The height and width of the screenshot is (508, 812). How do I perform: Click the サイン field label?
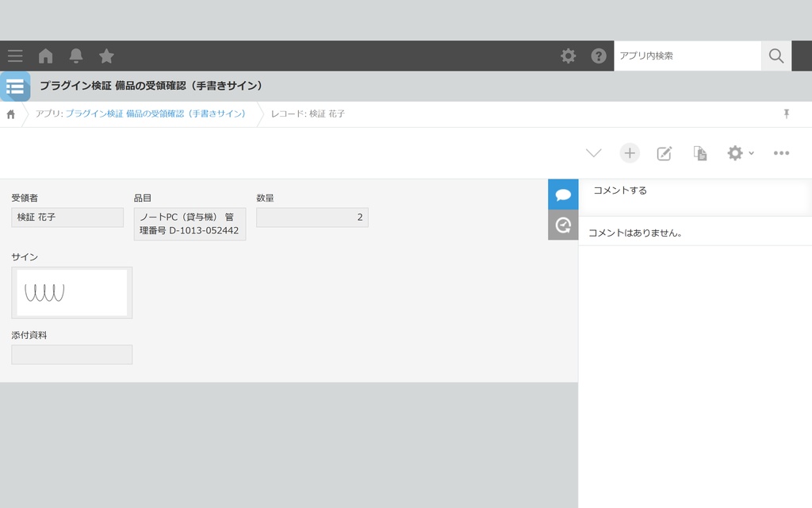(x=25, y=257)
